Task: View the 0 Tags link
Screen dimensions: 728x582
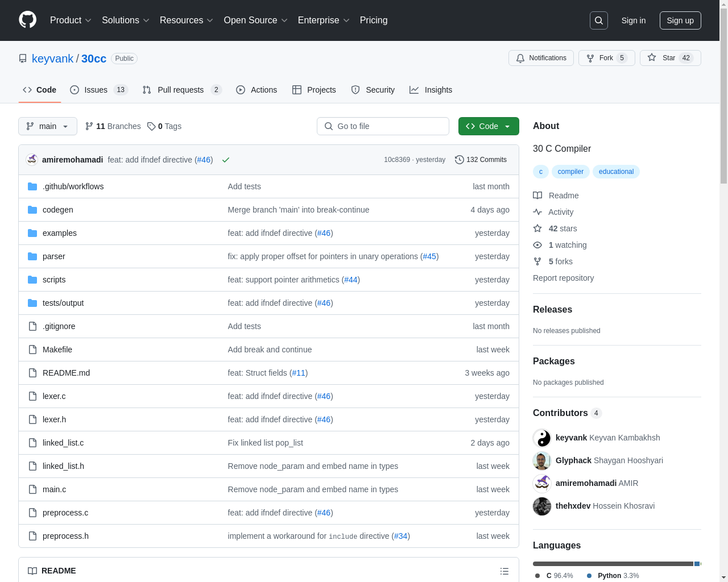Action: click(164, 126)
